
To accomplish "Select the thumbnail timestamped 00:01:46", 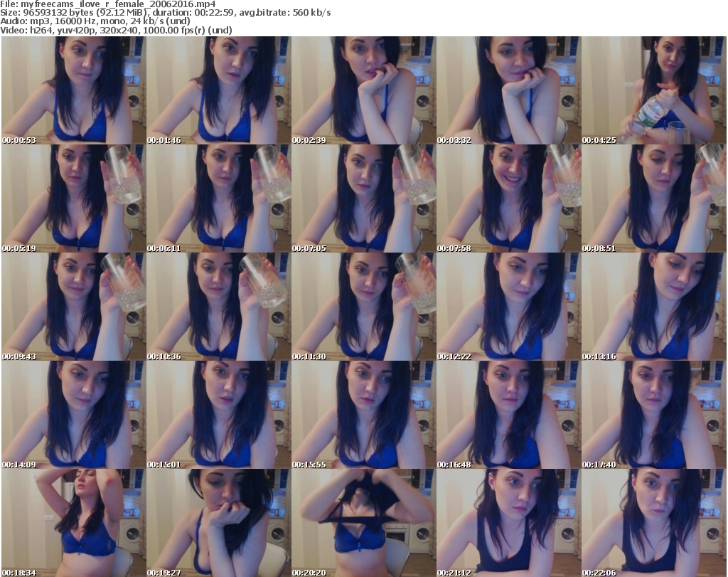I will [219, 90].
